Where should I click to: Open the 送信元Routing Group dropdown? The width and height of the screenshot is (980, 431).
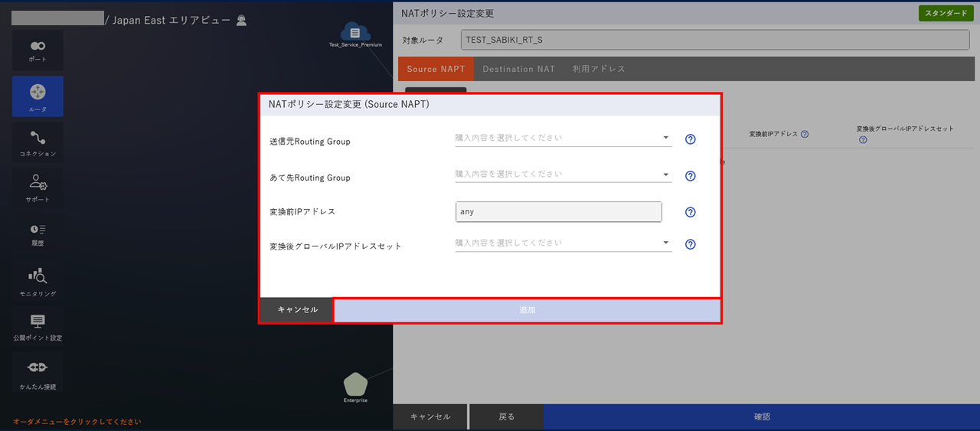(563, 138)
